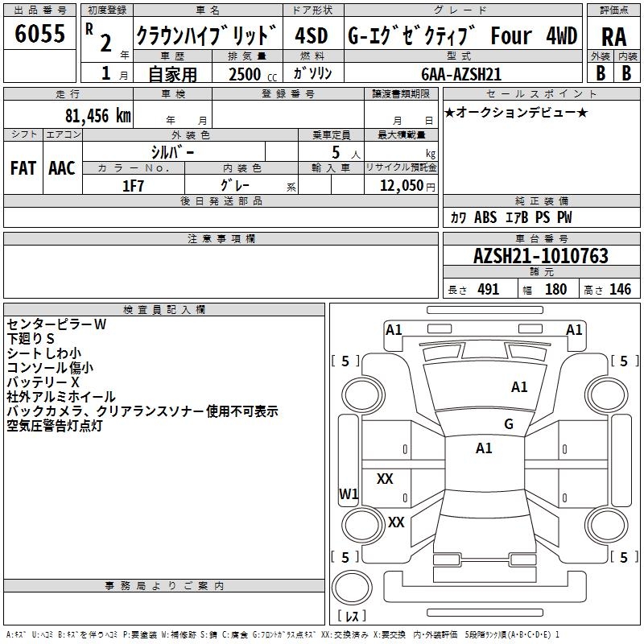Click the height value 146
Viewport: 644px width, 644px height.
pyautogui.click(x=620, y=289)
